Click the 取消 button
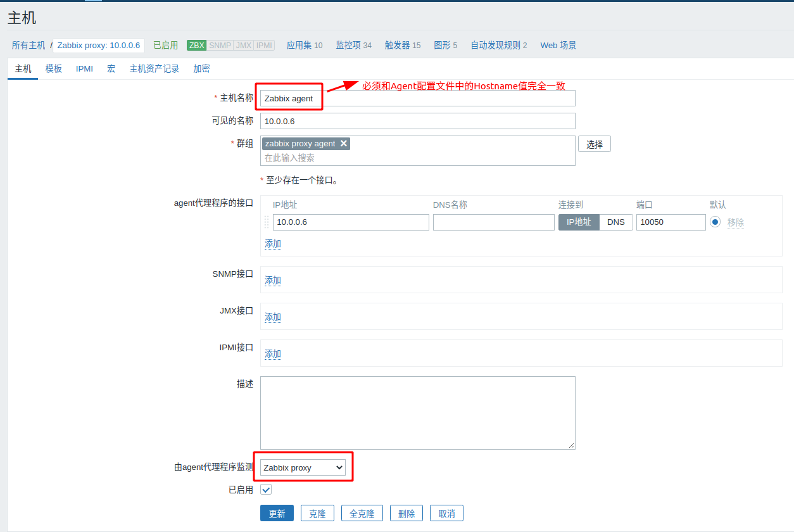Image resolution: width=794 pixels, height=532 pixels. pyautogui.click(x=446, y=514)
